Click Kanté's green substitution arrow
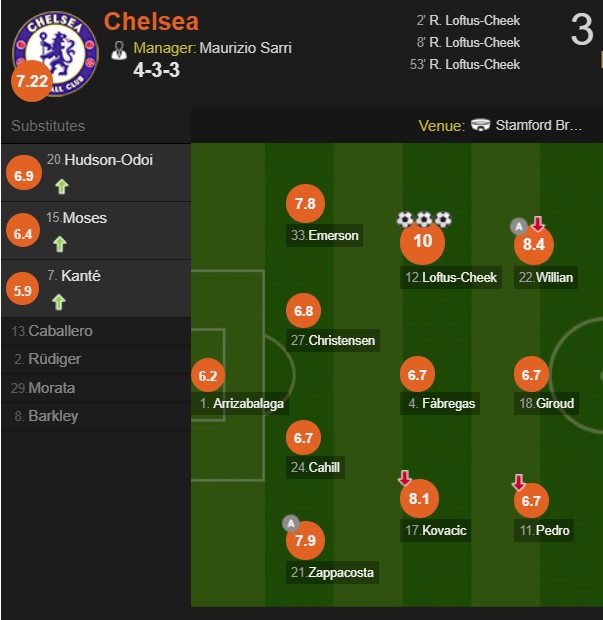The width and height of the screenshot is (603, 620). point(61,302)
